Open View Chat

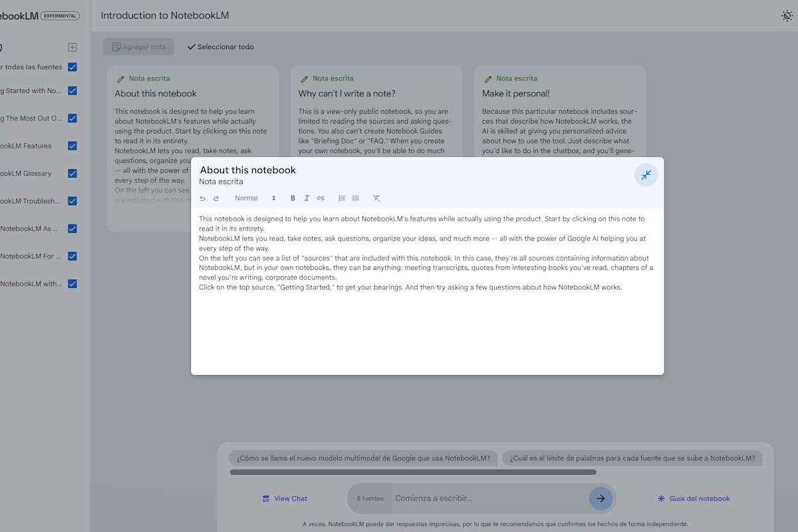pyautogui.click(x=285, y=498)
